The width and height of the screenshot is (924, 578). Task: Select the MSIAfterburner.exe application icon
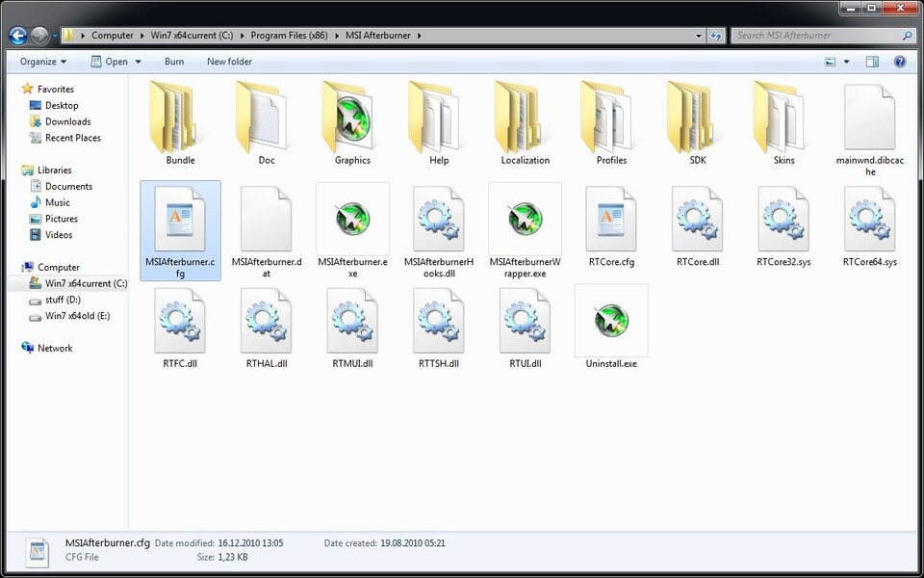(352, 219)
